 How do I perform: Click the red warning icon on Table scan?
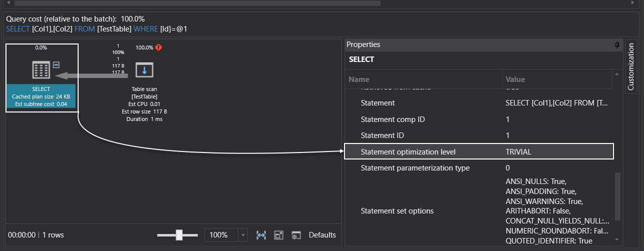pyautogui.click(x=159, y=47)
